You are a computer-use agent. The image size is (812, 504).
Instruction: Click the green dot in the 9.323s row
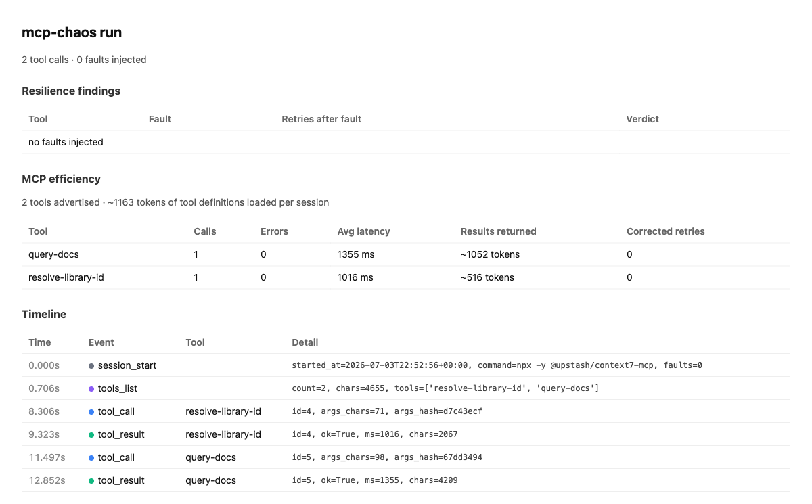91,435
